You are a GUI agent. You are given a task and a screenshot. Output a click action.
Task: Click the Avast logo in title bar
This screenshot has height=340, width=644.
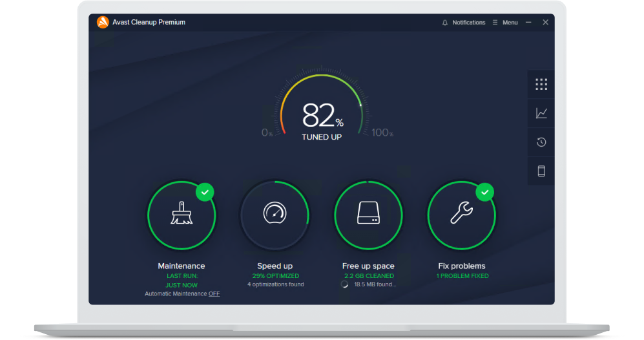[103, 22]
